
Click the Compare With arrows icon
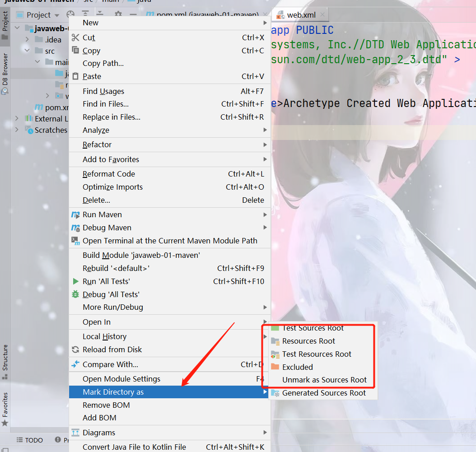(x=75, y=364)
